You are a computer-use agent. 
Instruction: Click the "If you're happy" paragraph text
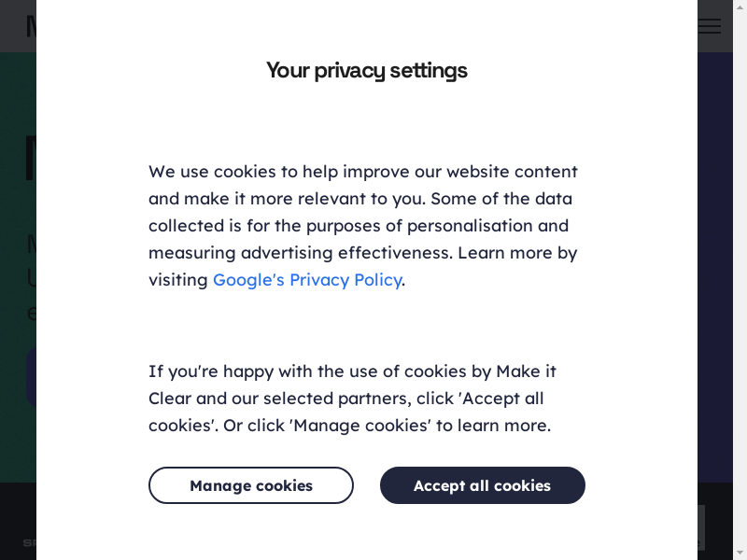click(x=352, y=399)
